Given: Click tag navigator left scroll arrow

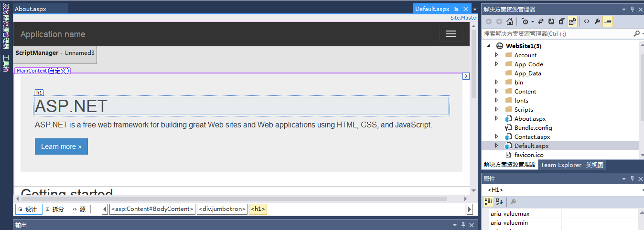Looking at the screenshot, I should (105, 209).
